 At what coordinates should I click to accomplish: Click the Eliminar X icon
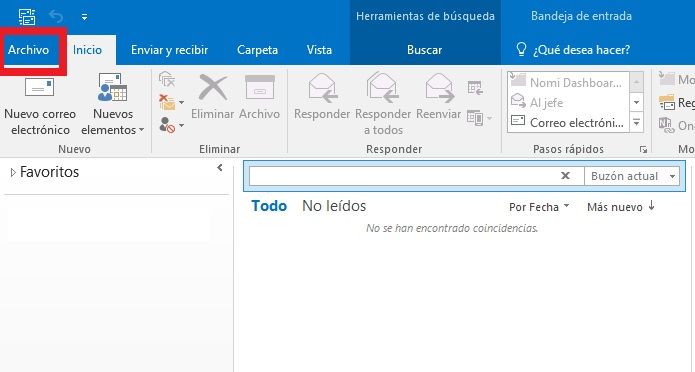213,87
